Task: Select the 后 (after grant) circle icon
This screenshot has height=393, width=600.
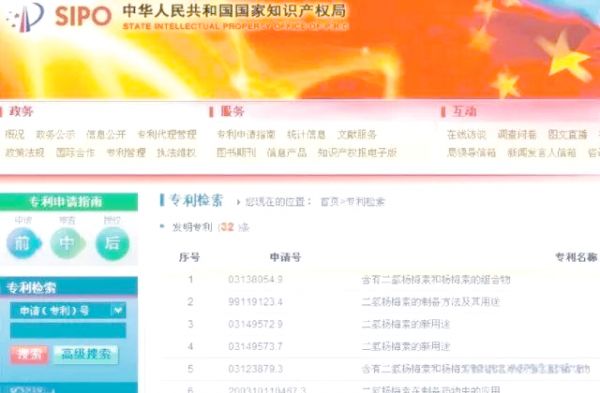Action: click(x=112, y=243)
